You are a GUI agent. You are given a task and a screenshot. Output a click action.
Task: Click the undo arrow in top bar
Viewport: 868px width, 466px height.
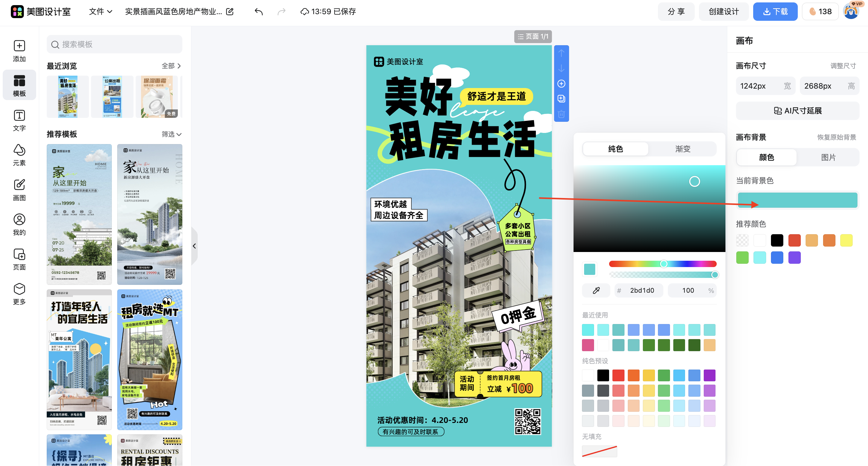click(x=259, y=11)
